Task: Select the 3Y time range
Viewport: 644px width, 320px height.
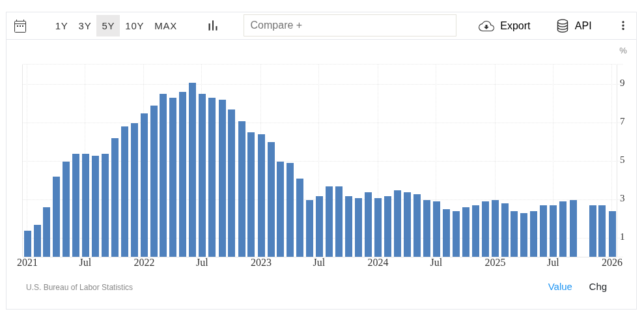Action: pos(85,26)
